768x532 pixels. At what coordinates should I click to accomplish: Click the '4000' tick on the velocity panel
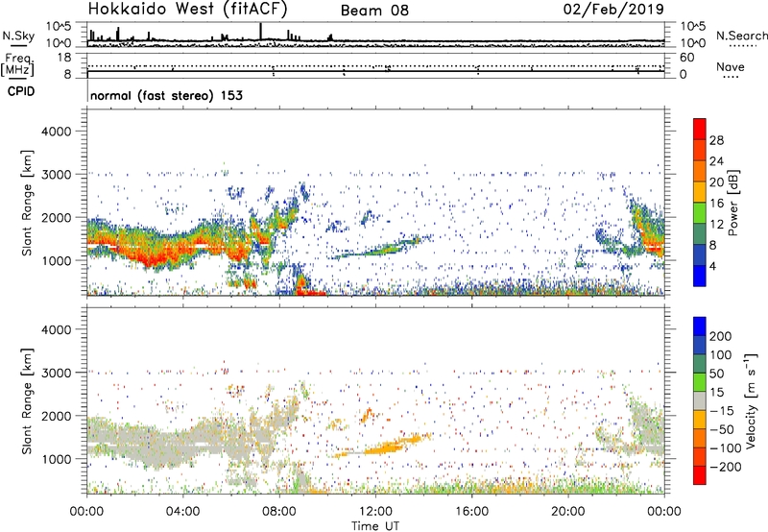coord(57,329)
